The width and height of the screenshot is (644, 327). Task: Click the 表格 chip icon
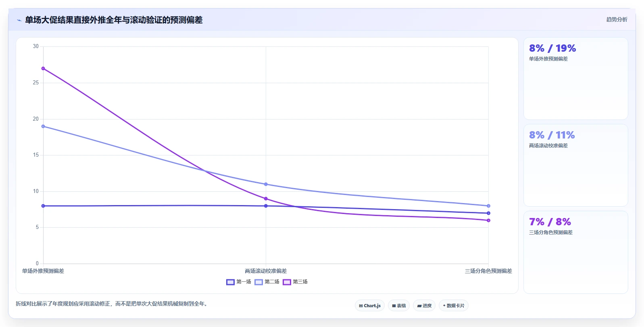394,306
